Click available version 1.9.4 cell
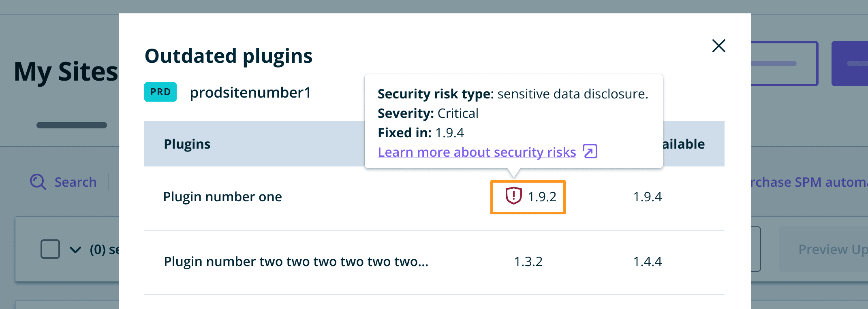868x309 pixels. coord(647,197)
